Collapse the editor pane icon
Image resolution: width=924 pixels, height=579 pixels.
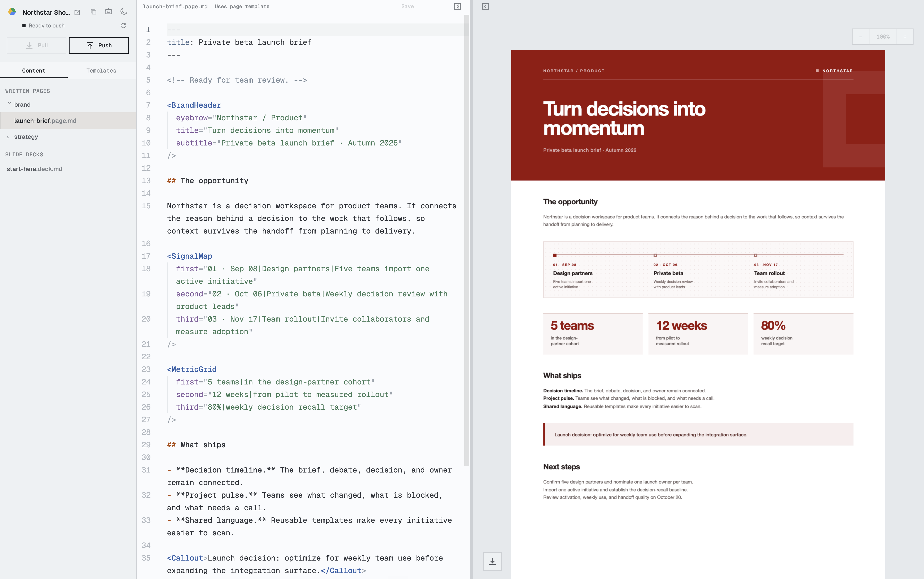[457, 6]
